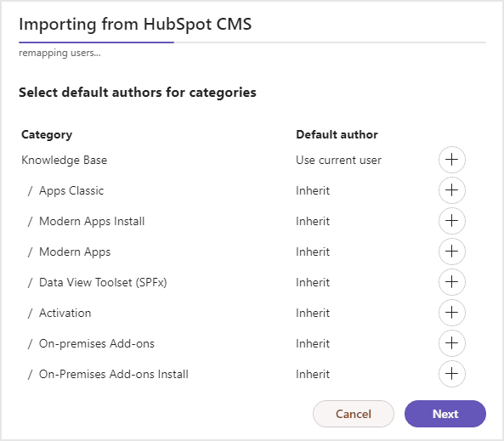Click the Default author column header
Image resolution: width=504 pixels, height=441 pixels.
coord(337,134)
